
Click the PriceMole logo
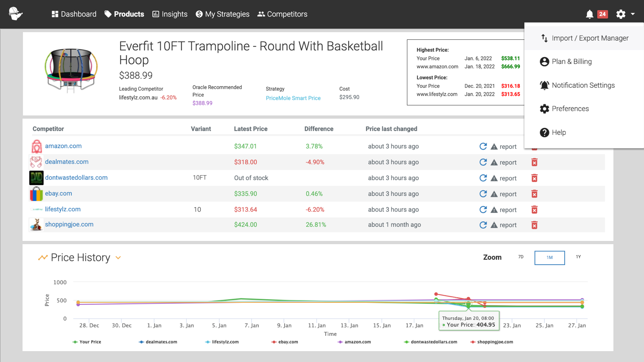coord(15,14)
